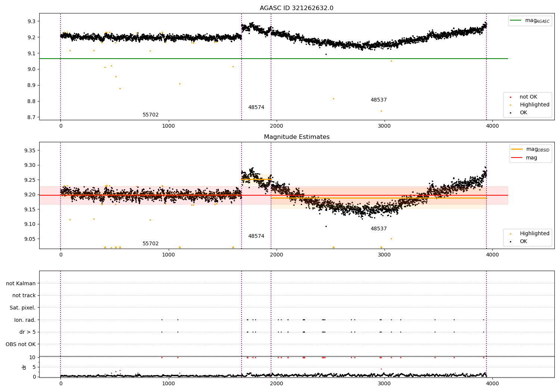Select "OK" legend entry in the Magnitude Estimates plot
This screenshot has width=560, height=392.
(523, 242)
